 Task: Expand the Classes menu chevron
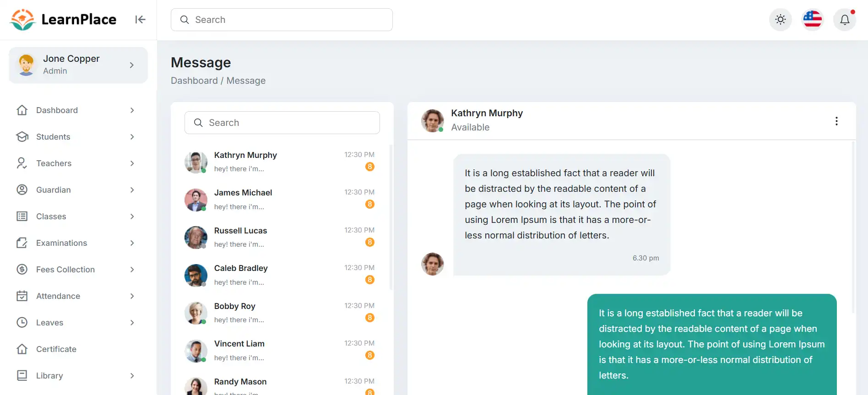tap(132, 216)
